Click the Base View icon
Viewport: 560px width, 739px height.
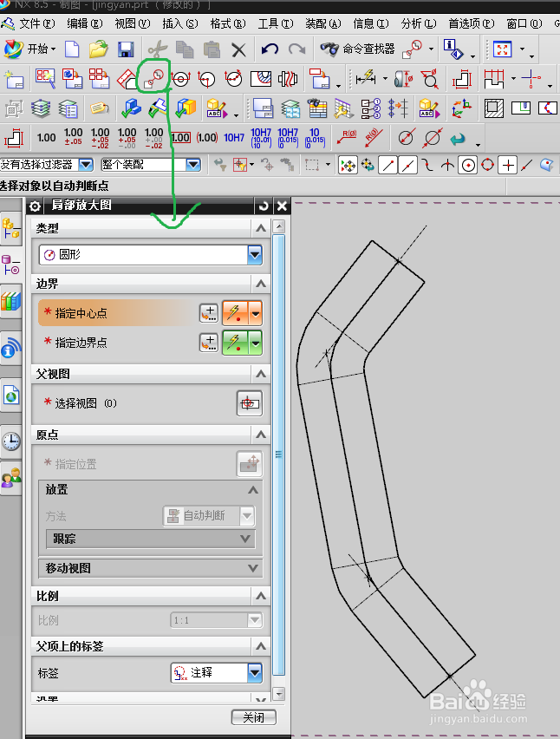[73, 79]
